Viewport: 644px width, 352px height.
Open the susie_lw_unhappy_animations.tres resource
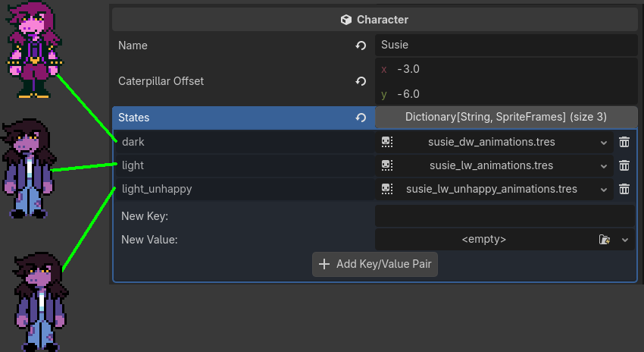click(491, 189)
